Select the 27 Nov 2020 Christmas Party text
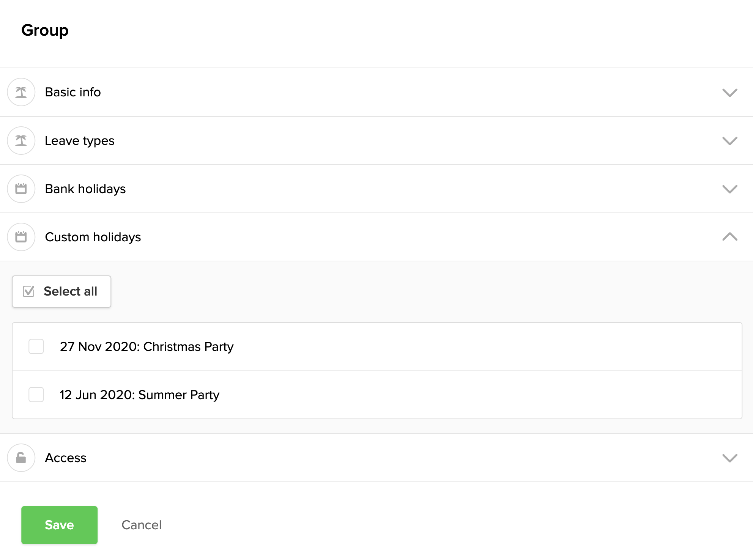753x560 pixels. pyautogui.click(x=147, y=347)
